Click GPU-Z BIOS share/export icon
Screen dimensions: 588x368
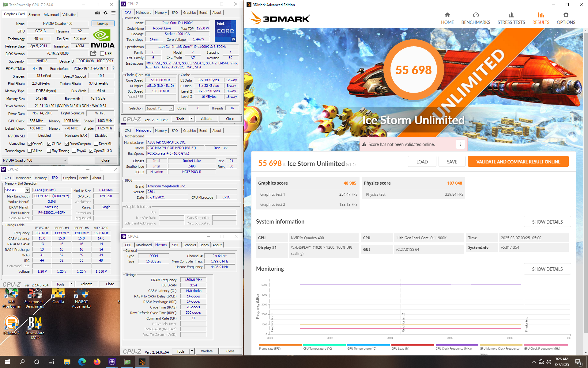coord(93,53)
